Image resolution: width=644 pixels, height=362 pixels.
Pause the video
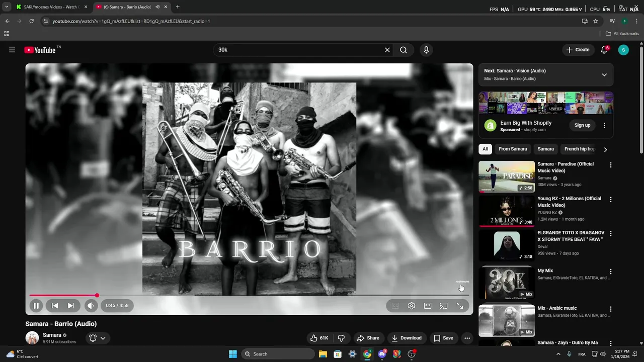(36, 305)
